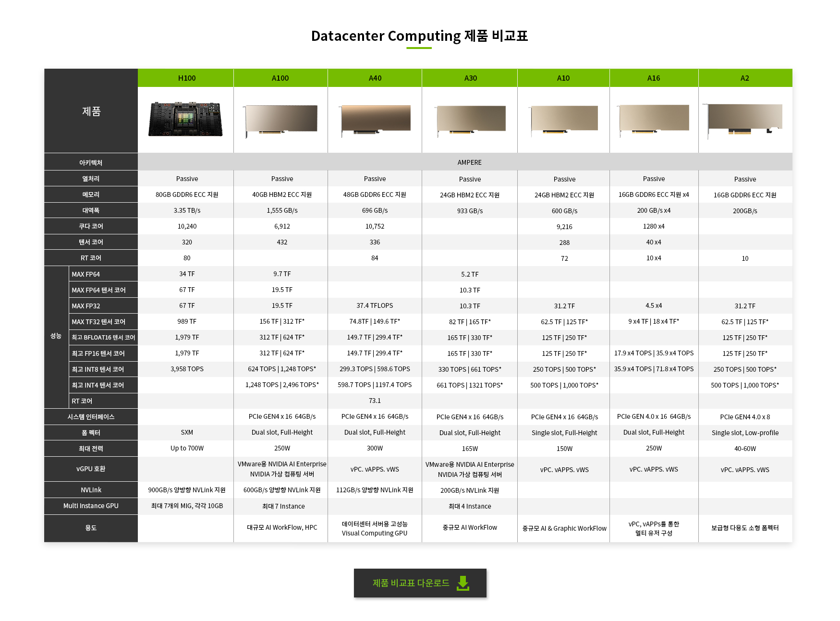Screen dimensions: 840x621
Task: Select the A100 column header
Action: pyautogui.click(x=280, y=78)
